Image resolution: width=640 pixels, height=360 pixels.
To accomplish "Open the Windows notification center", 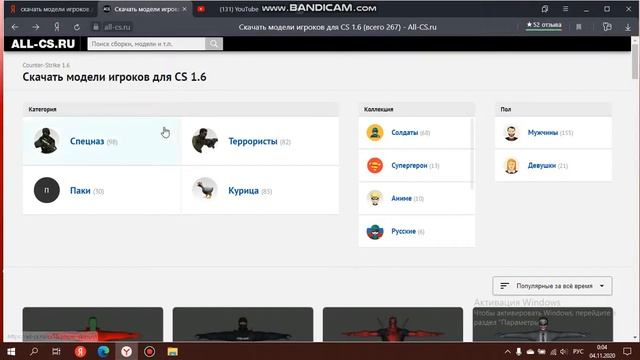I will 627,351.
